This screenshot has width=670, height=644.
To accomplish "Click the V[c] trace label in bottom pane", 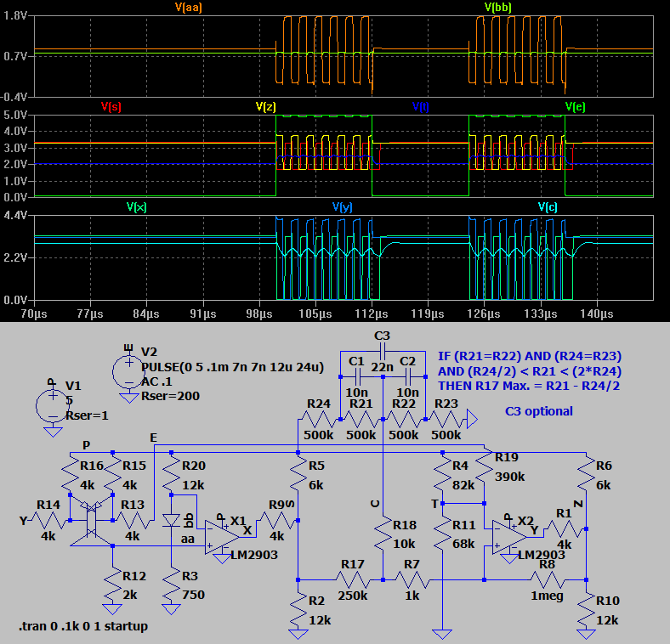I will [547, 206].
